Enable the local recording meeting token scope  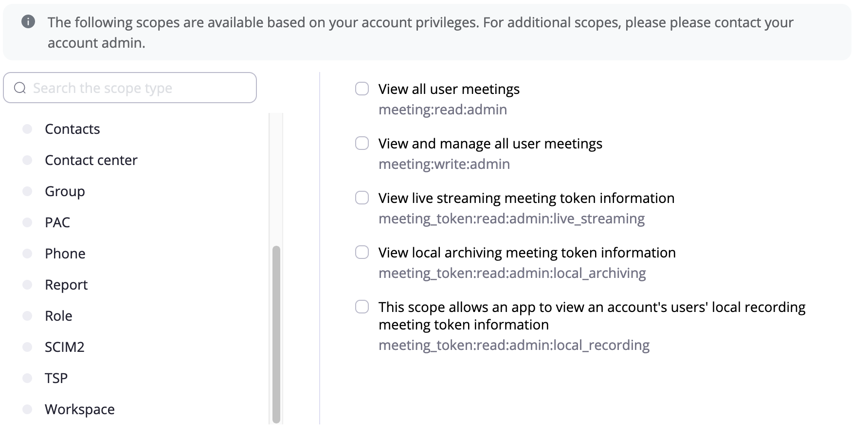click(x=362, y=307)
